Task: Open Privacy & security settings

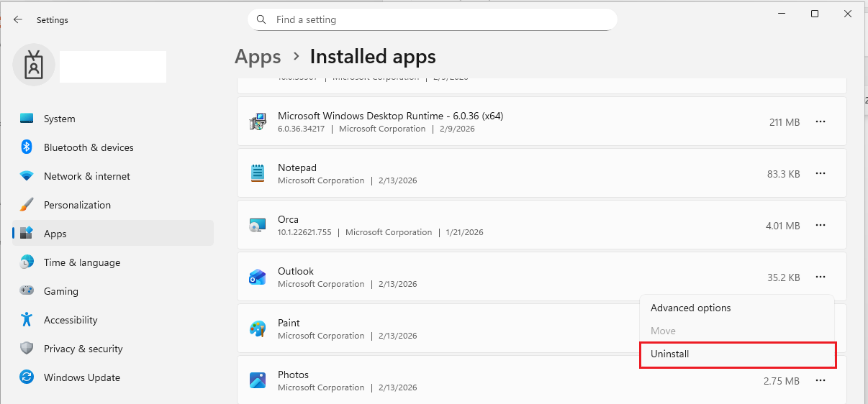Action: [113, 349]
